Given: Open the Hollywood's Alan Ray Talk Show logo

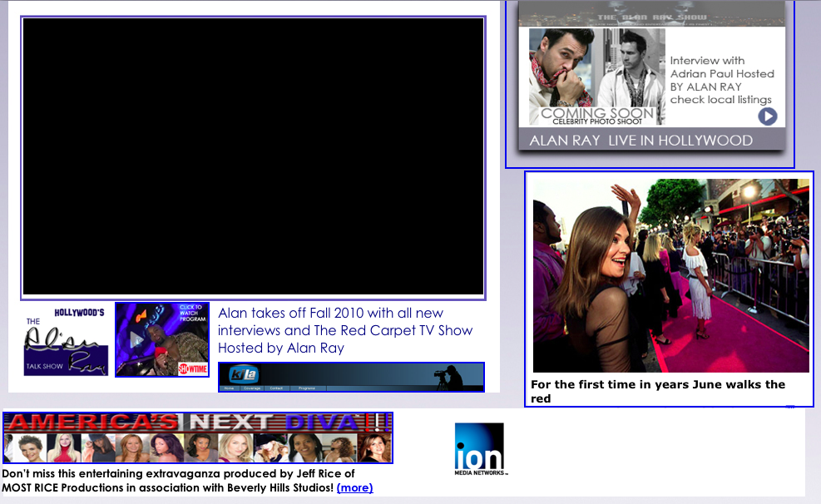Looking at the screenshot, I should click(x=66, y=341).
